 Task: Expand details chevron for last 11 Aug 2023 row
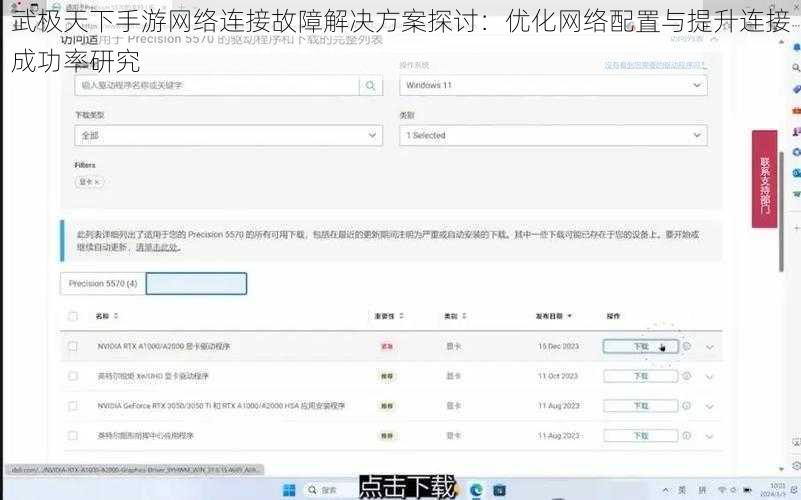(710, 437)
